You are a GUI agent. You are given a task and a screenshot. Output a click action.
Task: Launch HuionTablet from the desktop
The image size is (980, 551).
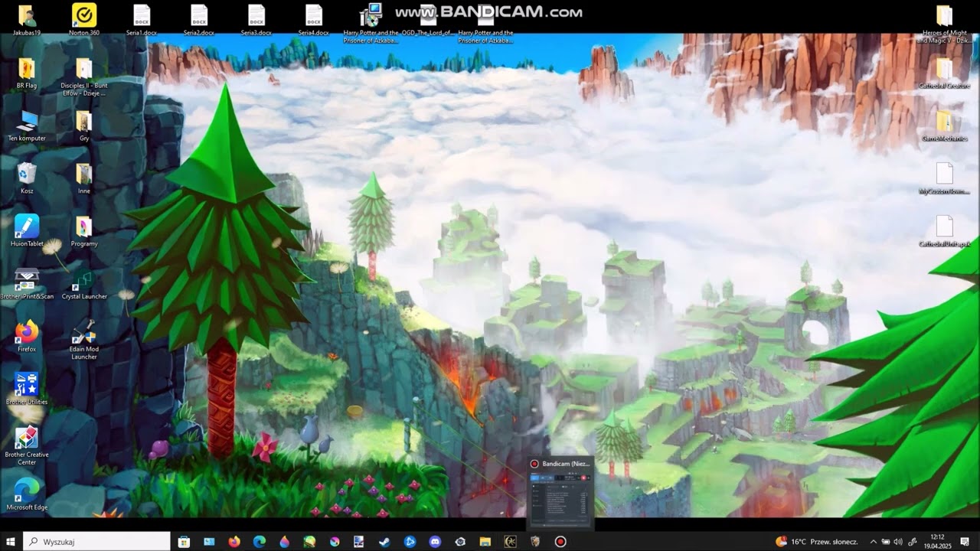point(27,231)
